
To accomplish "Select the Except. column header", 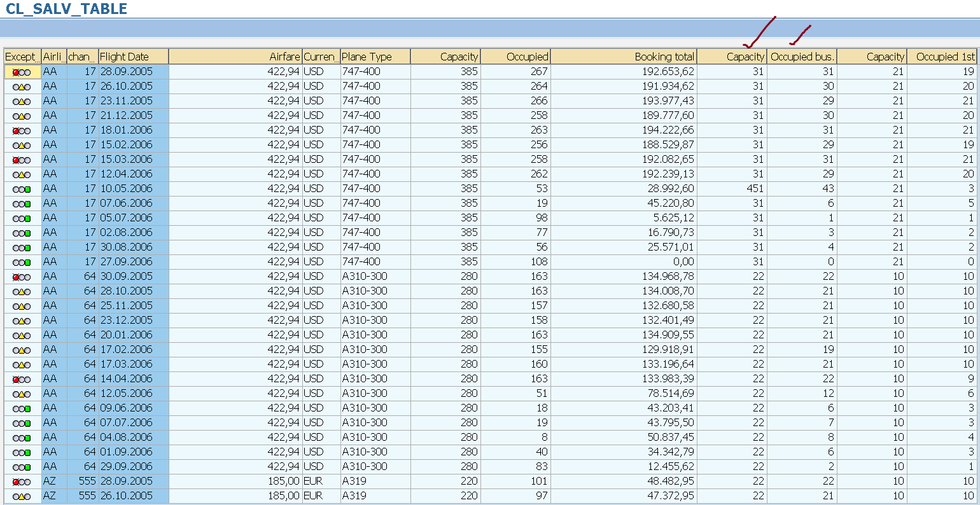I will (x=22, y=57).
